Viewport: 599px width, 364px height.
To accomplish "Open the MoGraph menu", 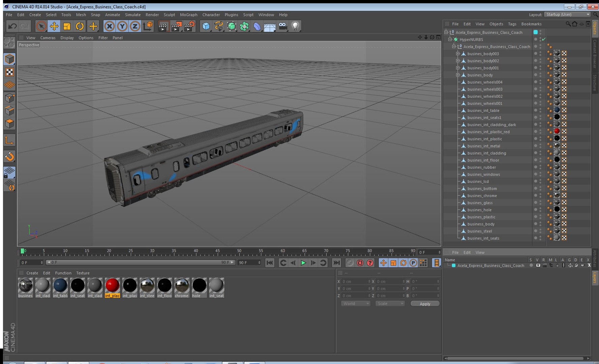I will coord(188,14).
